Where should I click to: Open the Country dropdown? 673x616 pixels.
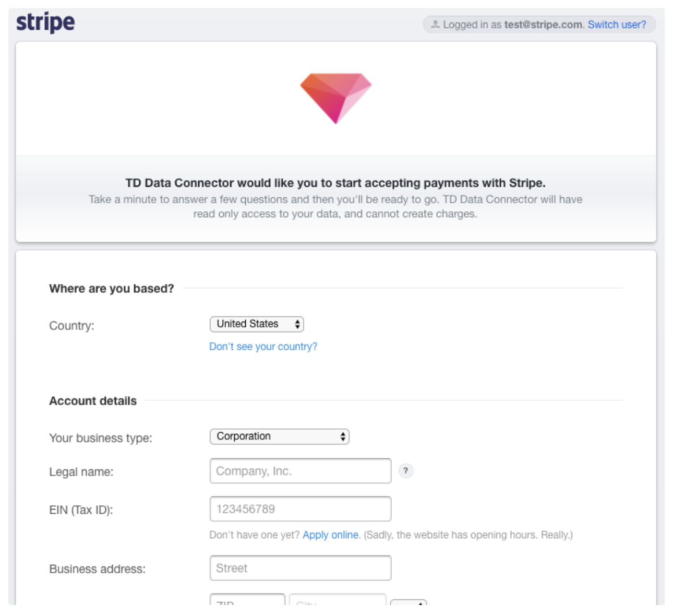point(257,324)
